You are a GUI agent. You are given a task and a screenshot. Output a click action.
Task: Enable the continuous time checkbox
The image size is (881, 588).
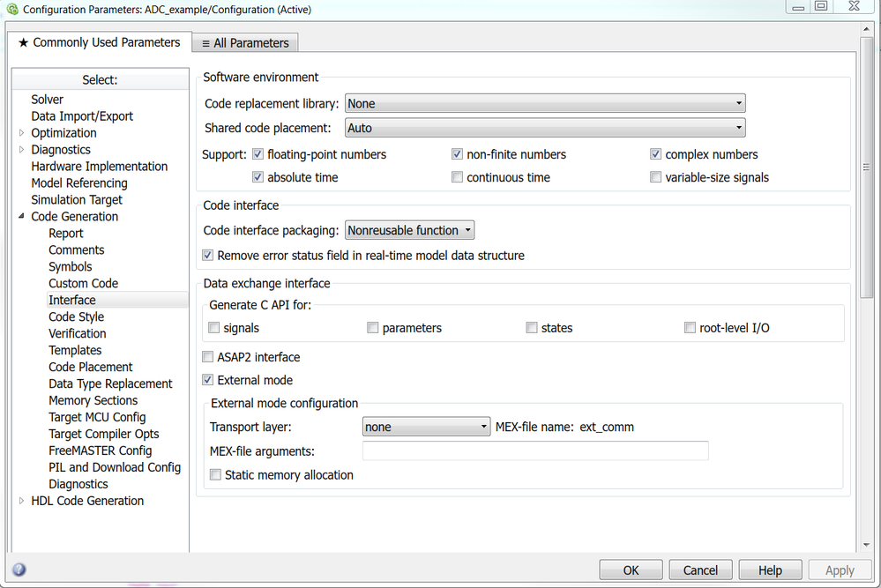tap(457, 177)
